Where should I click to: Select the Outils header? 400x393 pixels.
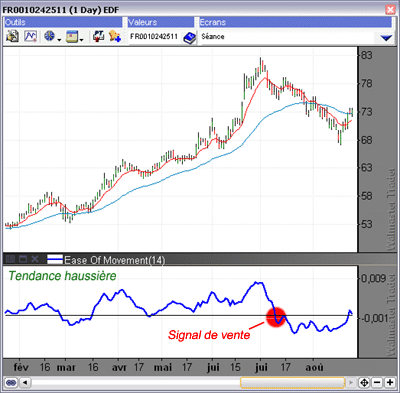point(63,22)
